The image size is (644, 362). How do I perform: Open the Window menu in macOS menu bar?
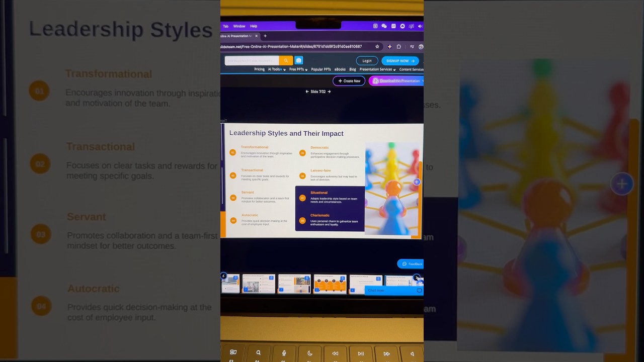[x=239, y=26]
